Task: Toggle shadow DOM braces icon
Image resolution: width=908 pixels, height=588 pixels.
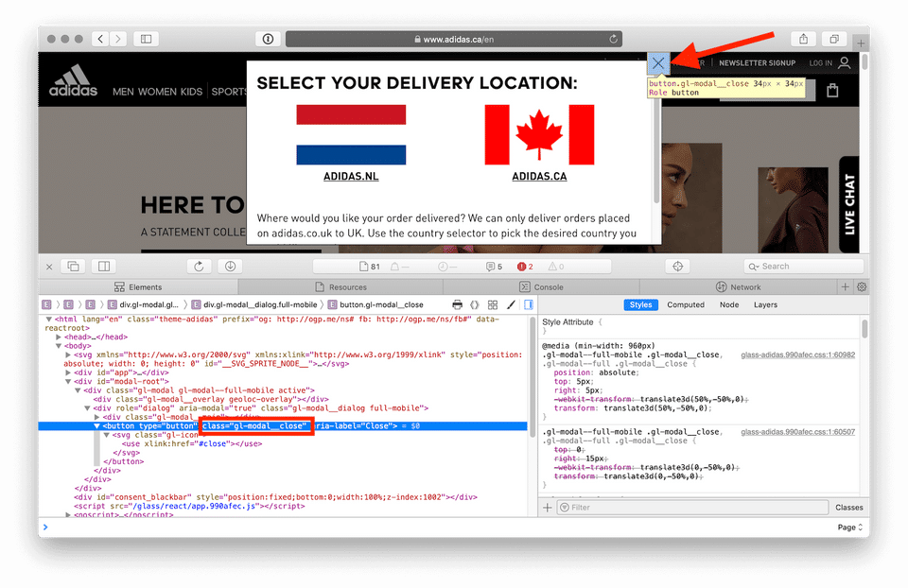Action: [475, 305]
